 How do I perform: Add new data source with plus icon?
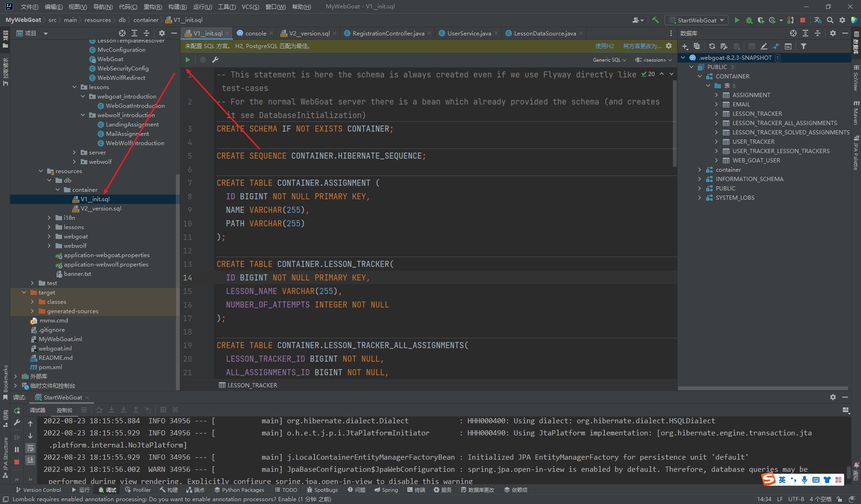coord(685,46)
